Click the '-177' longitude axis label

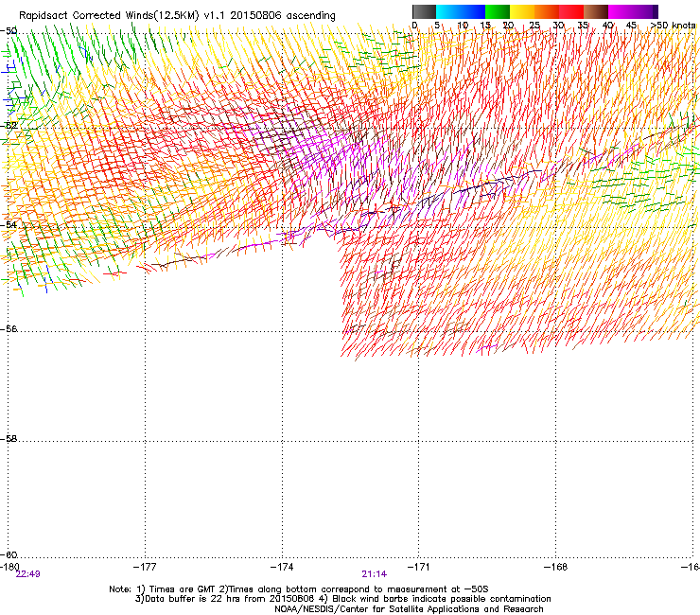[x=145, y=567]
